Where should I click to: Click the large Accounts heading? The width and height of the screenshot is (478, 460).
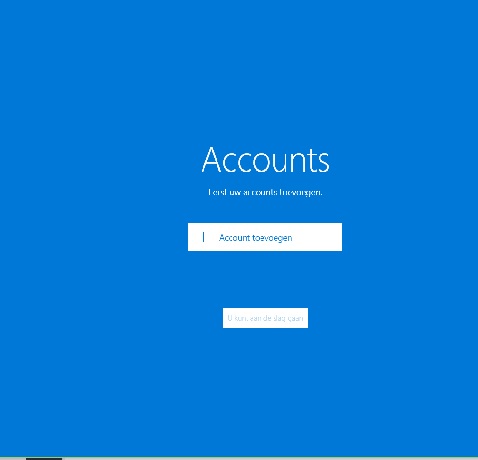[x=265, y=160]
